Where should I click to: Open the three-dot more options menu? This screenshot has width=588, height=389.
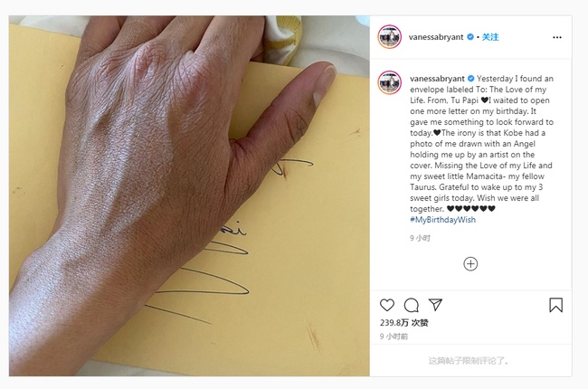click(x=557, y=37)
